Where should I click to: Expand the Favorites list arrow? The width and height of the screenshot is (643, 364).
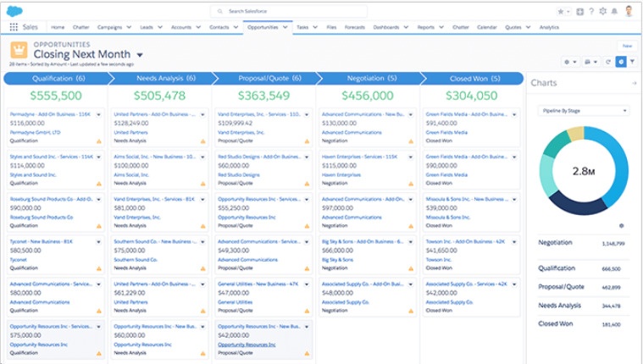tap(568, 12)
